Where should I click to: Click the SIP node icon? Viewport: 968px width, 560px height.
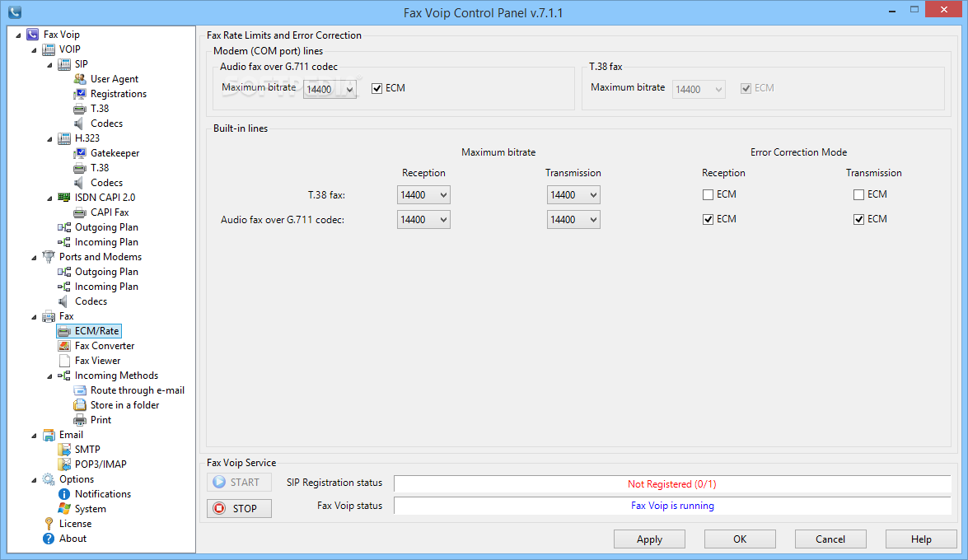point(64,64)
